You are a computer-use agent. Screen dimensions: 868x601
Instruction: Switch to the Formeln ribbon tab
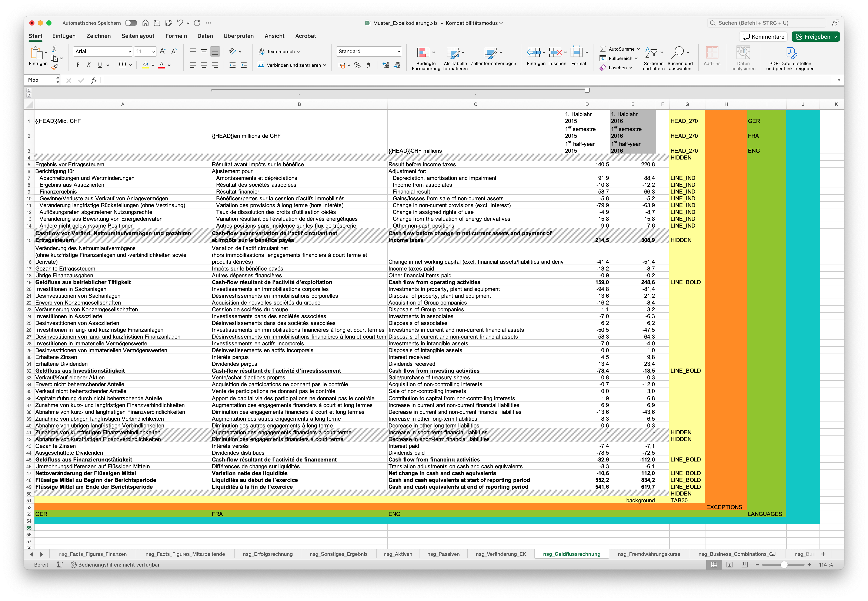(x=176, y=36)
